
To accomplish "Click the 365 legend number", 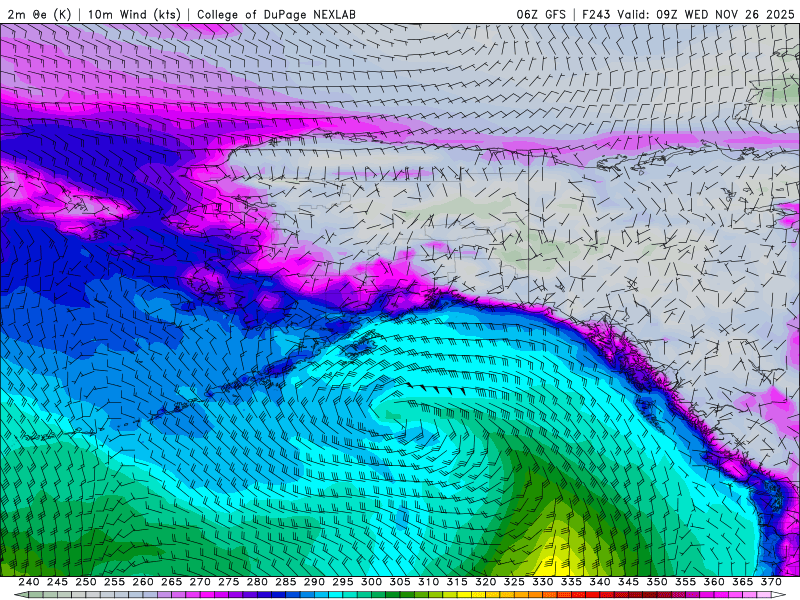I will [x=743, y=582].
